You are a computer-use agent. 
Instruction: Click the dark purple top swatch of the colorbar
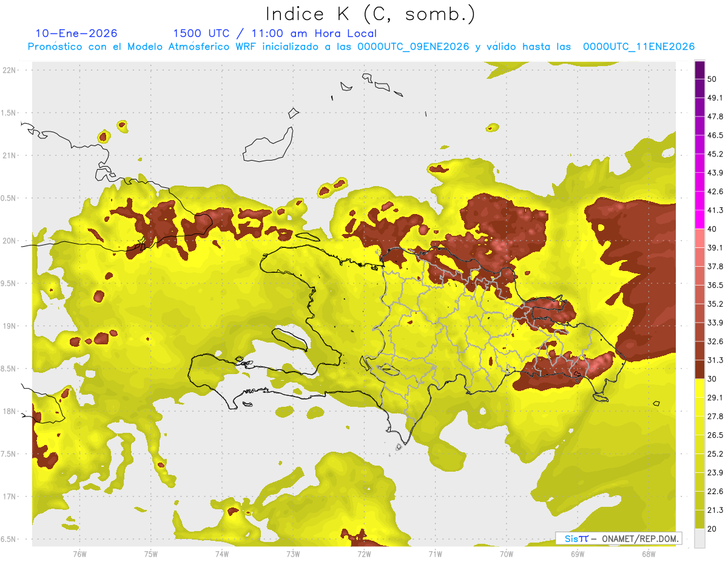click(x=699, y=70)
